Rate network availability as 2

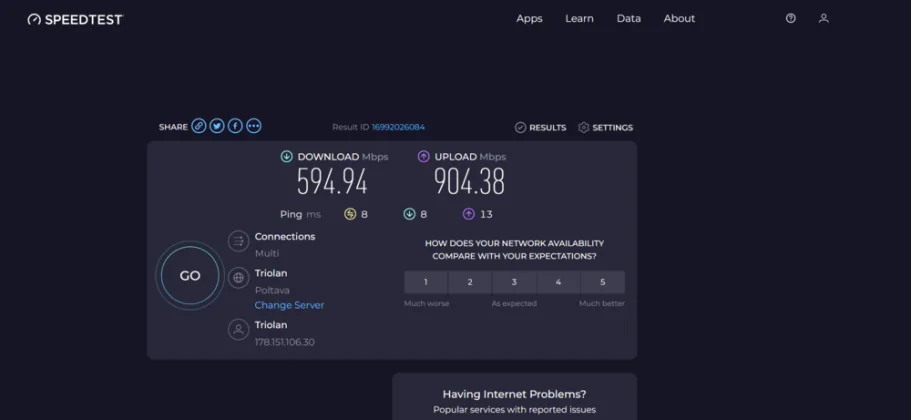[x=470, y=282]
